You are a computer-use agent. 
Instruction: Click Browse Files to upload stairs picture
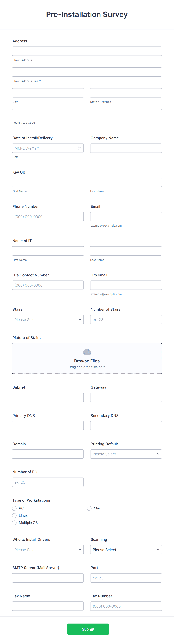(87, 361)
